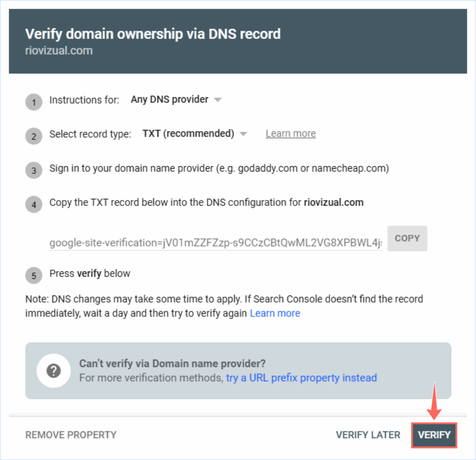Click the step 4 number badge
The image size is (476, 460).
(33, 204)
